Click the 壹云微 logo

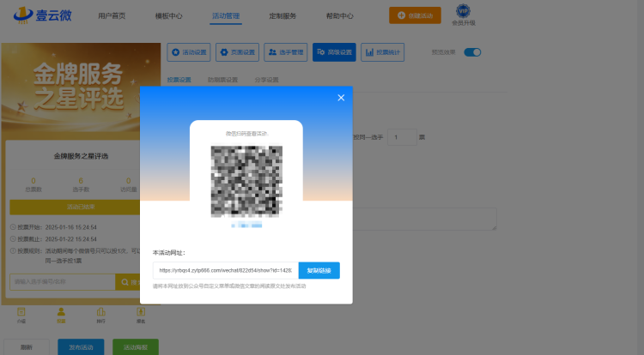(43, 15)
